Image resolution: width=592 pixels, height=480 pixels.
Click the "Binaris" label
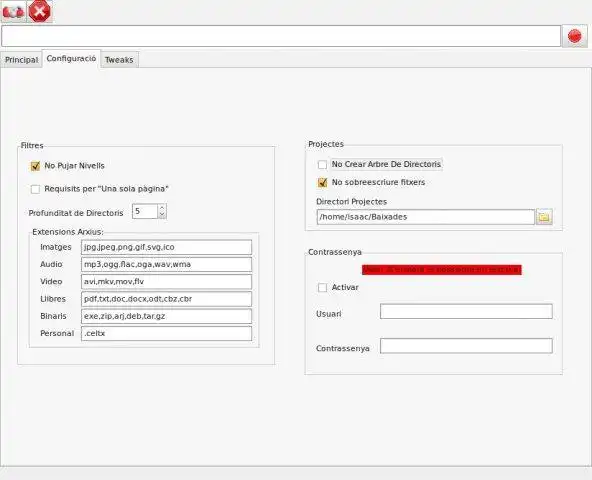click(53, 316)
